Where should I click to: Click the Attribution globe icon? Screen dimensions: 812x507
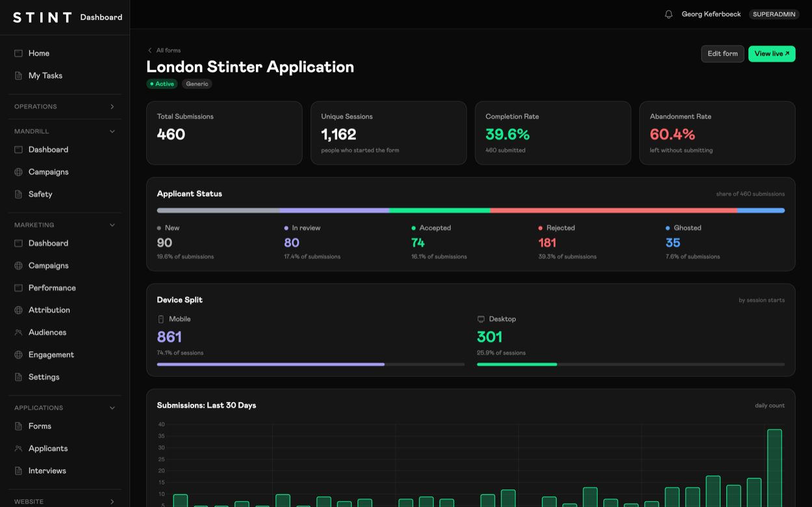click(x=18, y=310)
